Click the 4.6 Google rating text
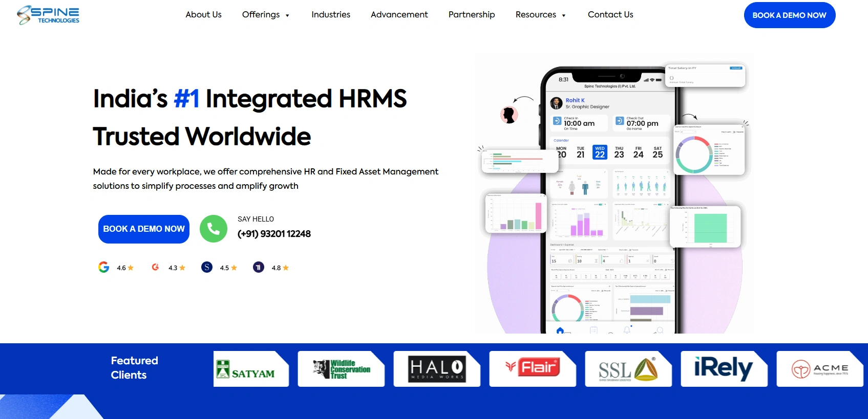868x419 pixels. pyautogui.click(x=121, y=268)
